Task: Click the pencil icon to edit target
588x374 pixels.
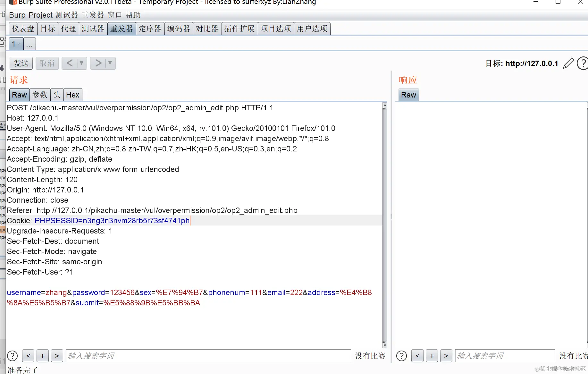Action: click(568, 63)
